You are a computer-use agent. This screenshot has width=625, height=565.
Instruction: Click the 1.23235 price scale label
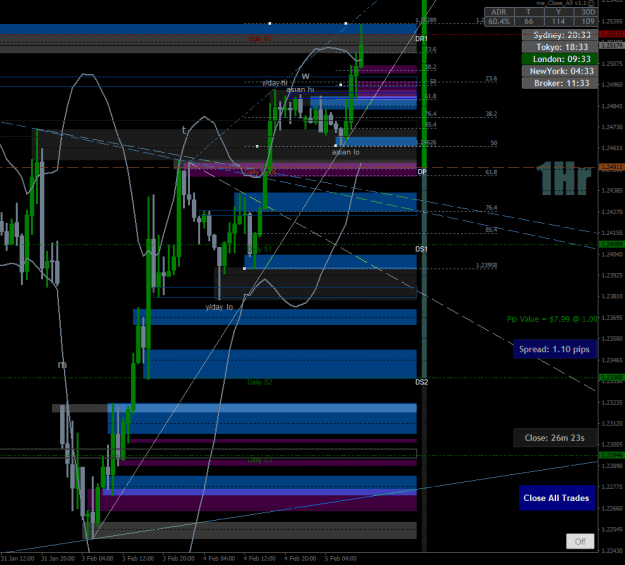coord(612,402)
